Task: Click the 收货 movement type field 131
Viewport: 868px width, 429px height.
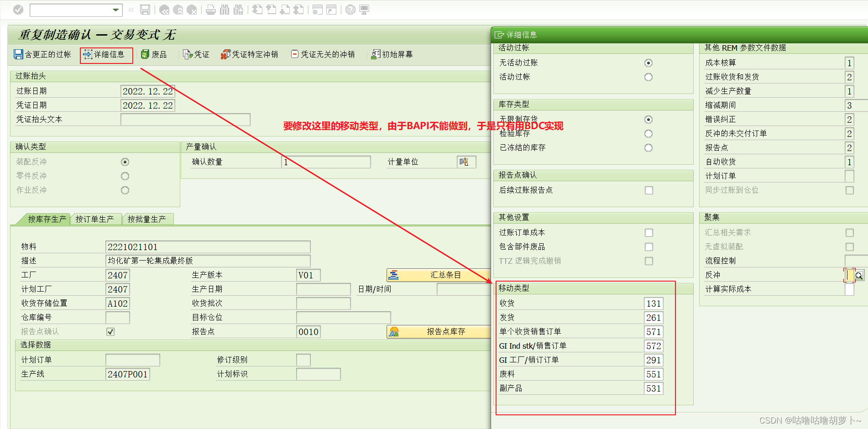Action: (x=654, y=303)
